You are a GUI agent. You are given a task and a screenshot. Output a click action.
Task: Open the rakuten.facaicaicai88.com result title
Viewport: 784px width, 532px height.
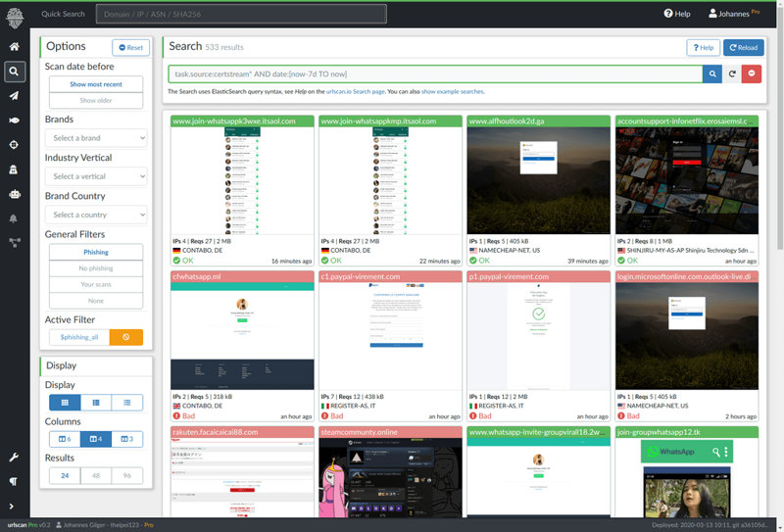pyautogui.click(x=215, y=432)
